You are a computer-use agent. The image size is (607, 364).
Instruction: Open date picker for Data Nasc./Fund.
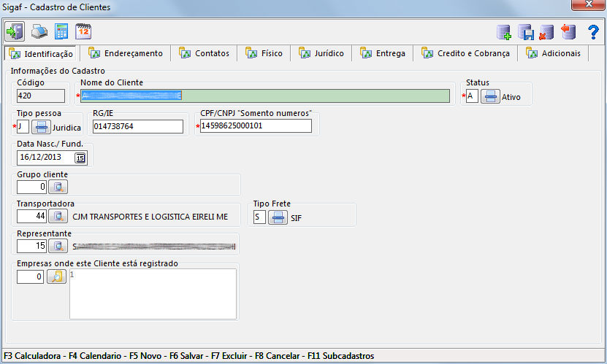pyautogui.click(x=80, y=157)
